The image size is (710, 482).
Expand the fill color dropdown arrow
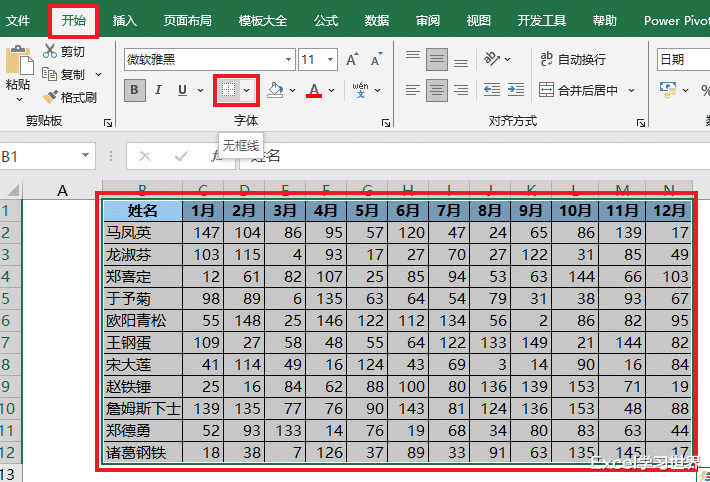click(x=293, y=91)
